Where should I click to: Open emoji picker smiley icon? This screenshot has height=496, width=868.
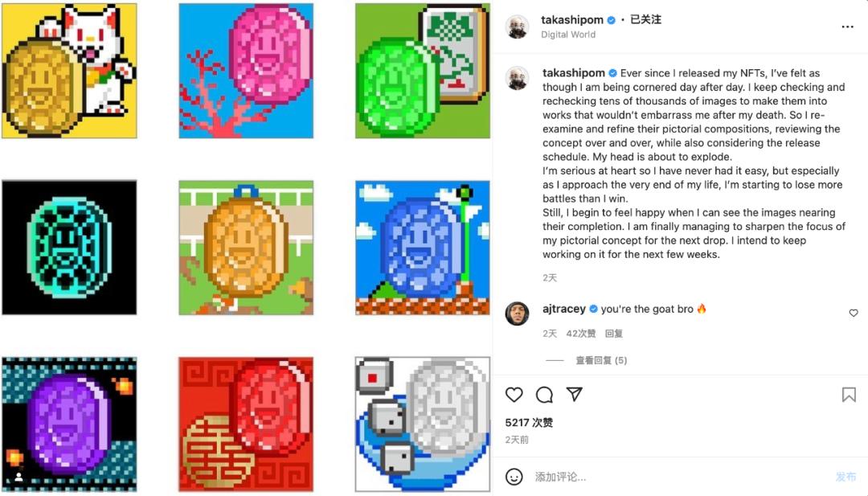pos(514,476)
